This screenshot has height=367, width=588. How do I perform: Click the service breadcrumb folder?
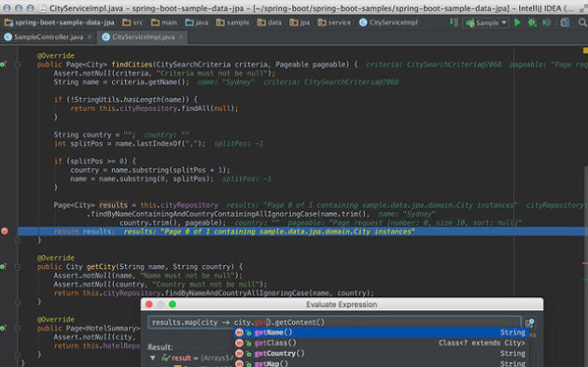coord(334,22)
